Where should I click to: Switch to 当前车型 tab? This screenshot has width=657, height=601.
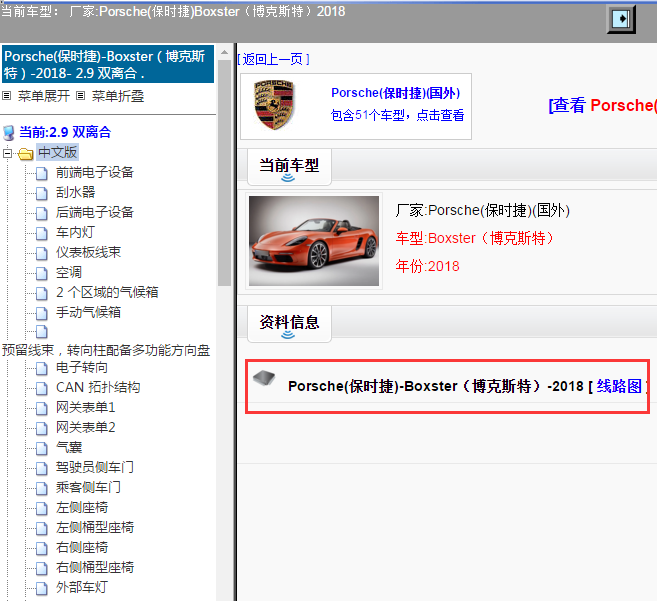point(289,167)
